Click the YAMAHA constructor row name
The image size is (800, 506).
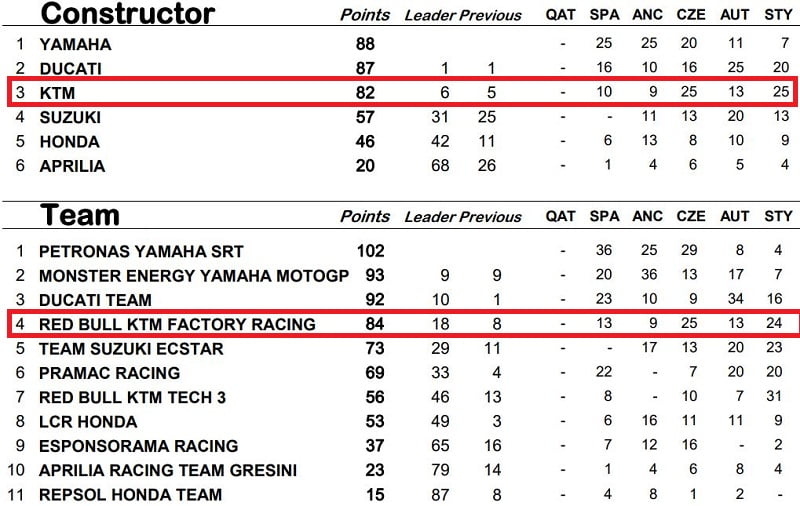[75, 45]
